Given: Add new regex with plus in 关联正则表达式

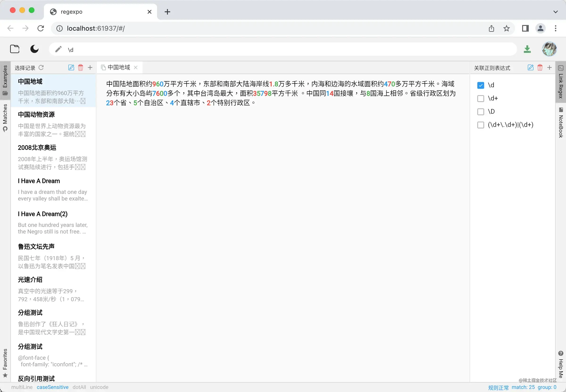Looking at the screenshot, I should click(x=549, y=67).
